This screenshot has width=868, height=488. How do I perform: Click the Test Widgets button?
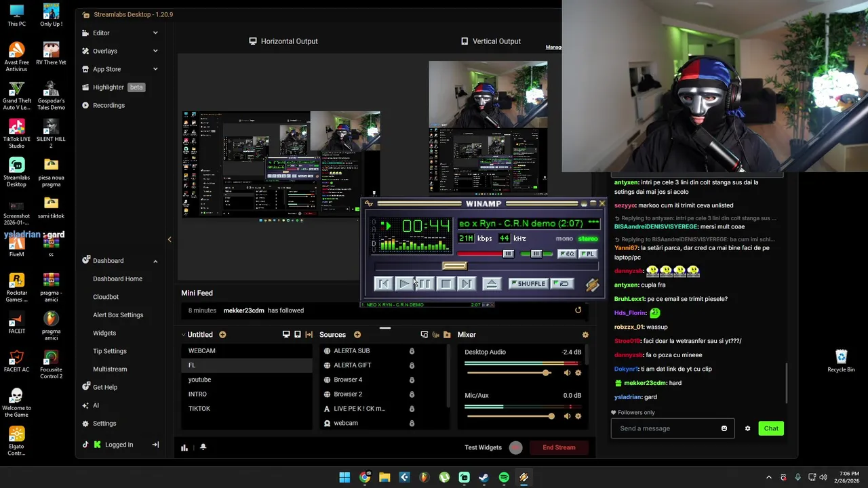click(x=483, y=447)
